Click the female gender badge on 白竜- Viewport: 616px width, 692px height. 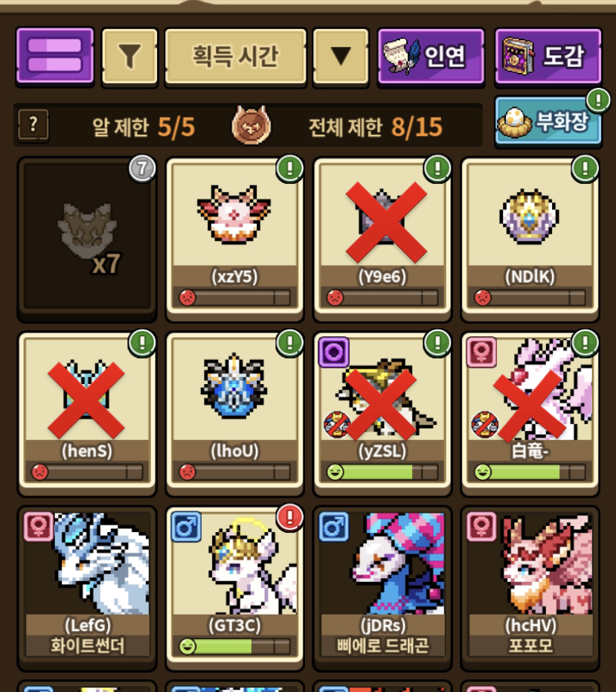click(x=481, y=352)
